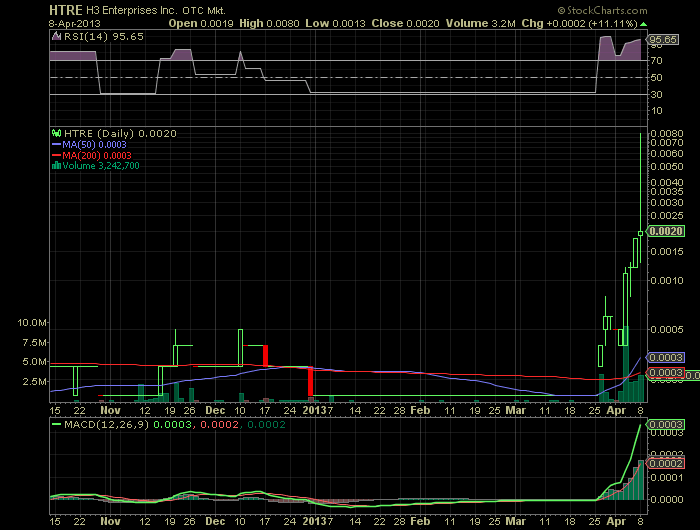Image resolution: width=700 pixels, height=530 pixels.
Task: Click the red 0.0002 MACD signal tag
Action: tap(666, 463)
